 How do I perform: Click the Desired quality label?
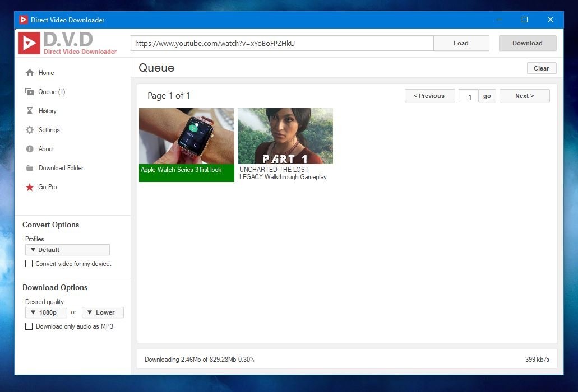[44, 301]
